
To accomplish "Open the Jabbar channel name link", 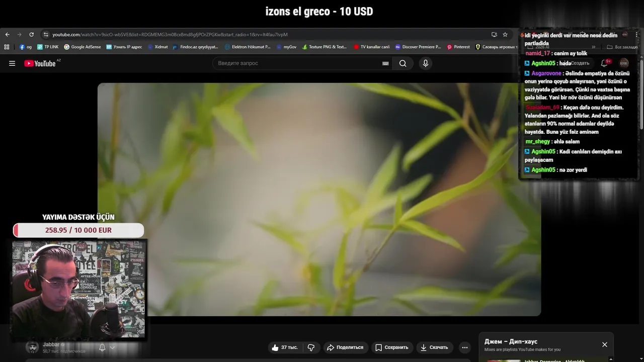I will [51, 344].
